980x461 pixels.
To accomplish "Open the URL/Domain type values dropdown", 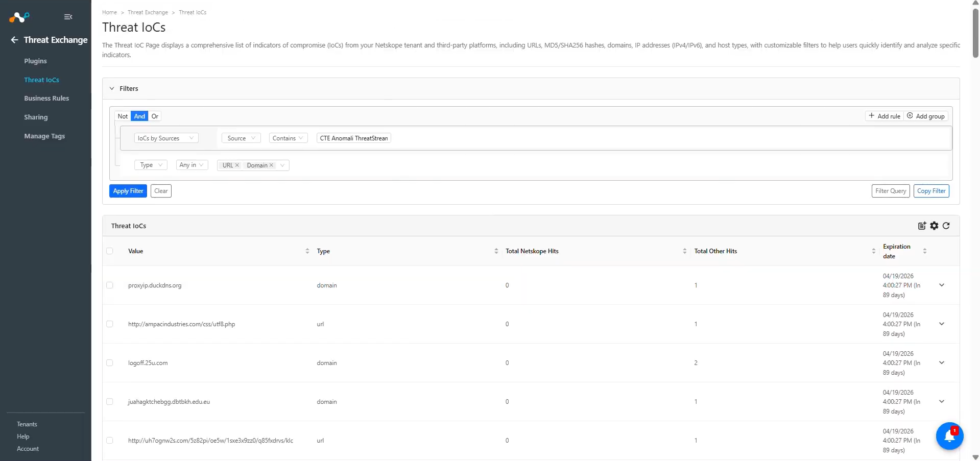I will click(x=282, y=165).
